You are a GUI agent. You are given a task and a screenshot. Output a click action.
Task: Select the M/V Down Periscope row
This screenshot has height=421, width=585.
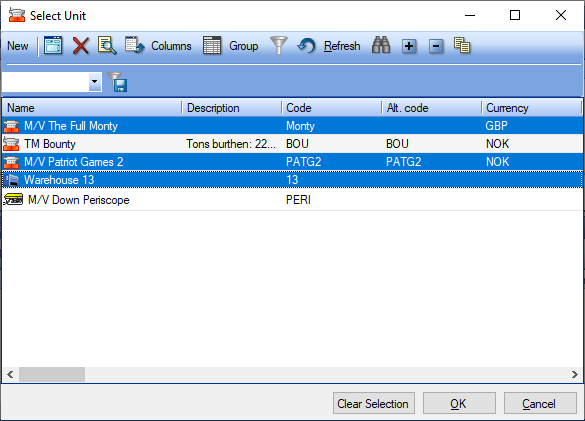(x=292, y=200)
